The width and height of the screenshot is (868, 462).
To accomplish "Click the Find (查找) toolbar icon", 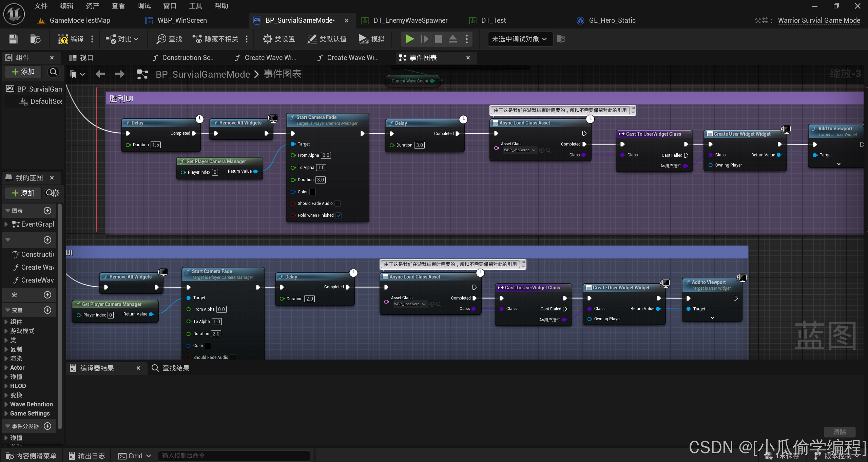I will [161, 39].
